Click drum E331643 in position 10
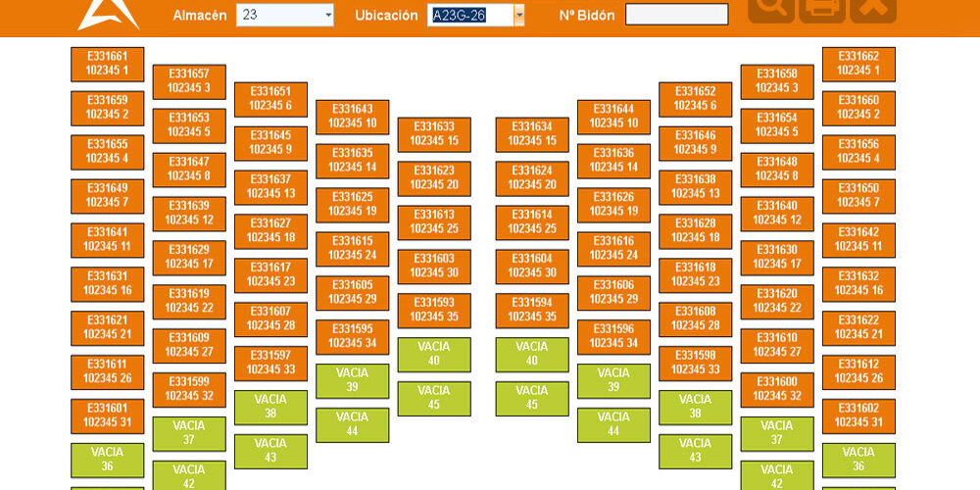 [x=352, y=117]
